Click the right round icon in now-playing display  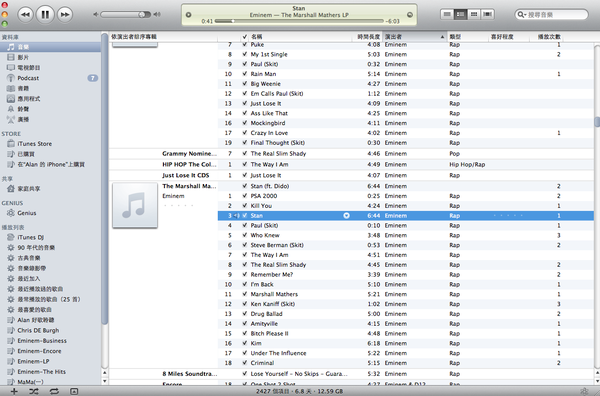410,15
